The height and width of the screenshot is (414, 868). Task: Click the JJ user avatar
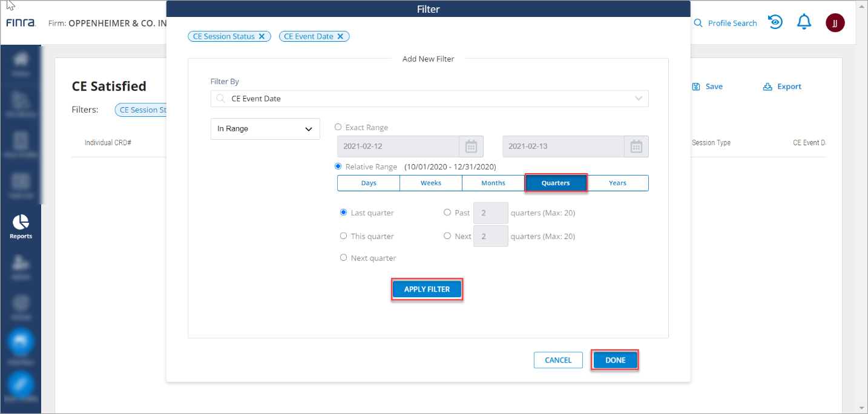pyautogui.click(x=835, y=23)
